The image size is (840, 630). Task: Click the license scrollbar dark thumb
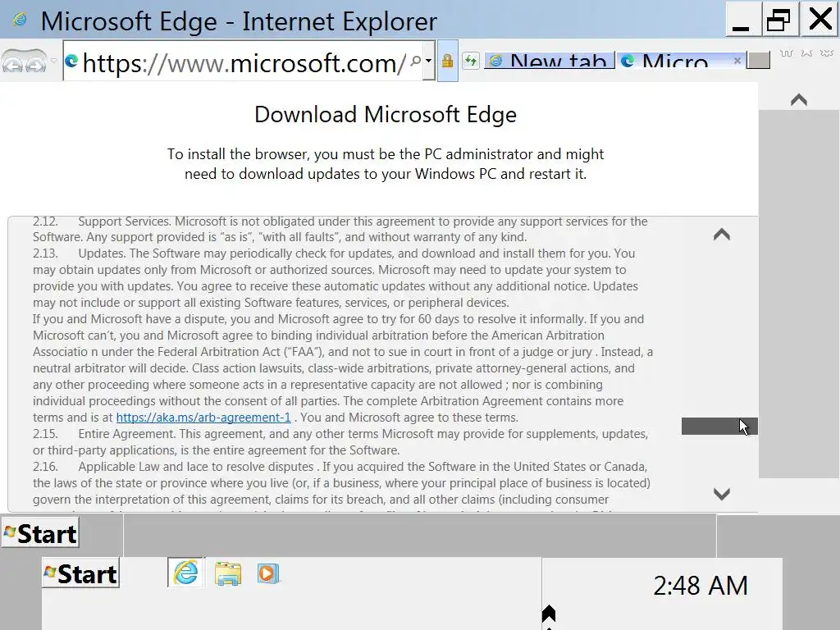(x=719, y=427)
